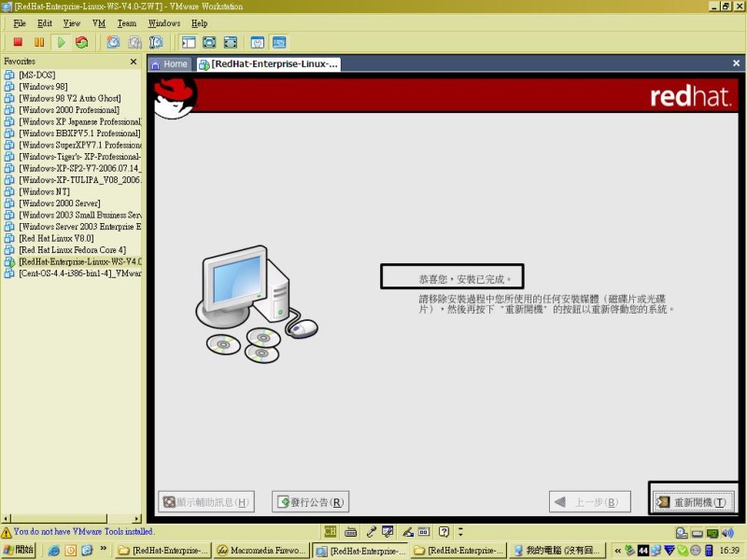Select [Windows 2000 Professional] favorite

(x=69, y=110)
